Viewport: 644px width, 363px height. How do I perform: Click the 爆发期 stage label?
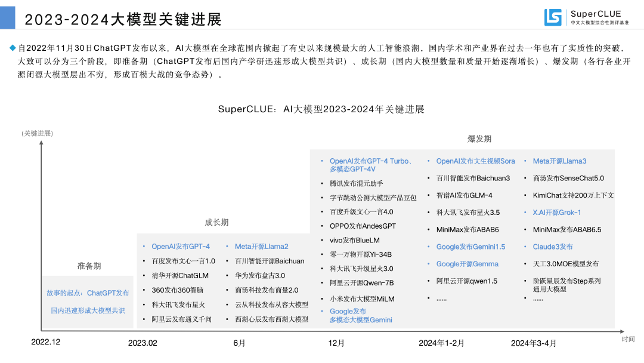[x=479, y=139]
